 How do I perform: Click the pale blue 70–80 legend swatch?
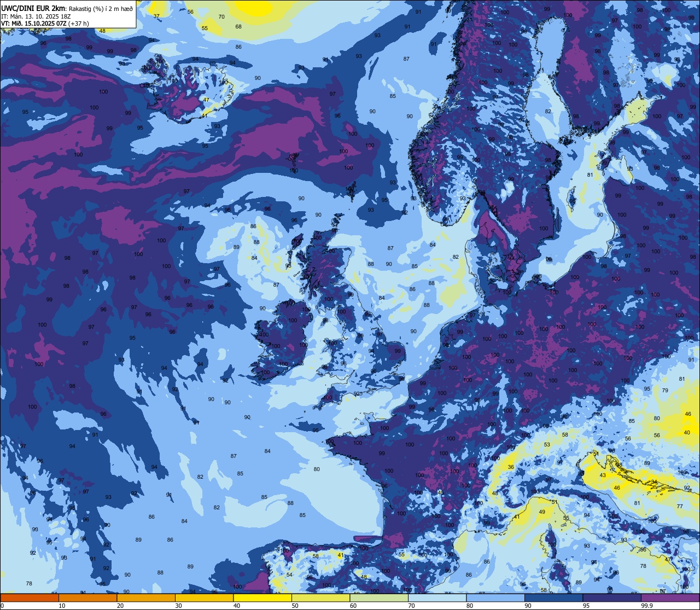pyautogui.click(x=437, y=597)
